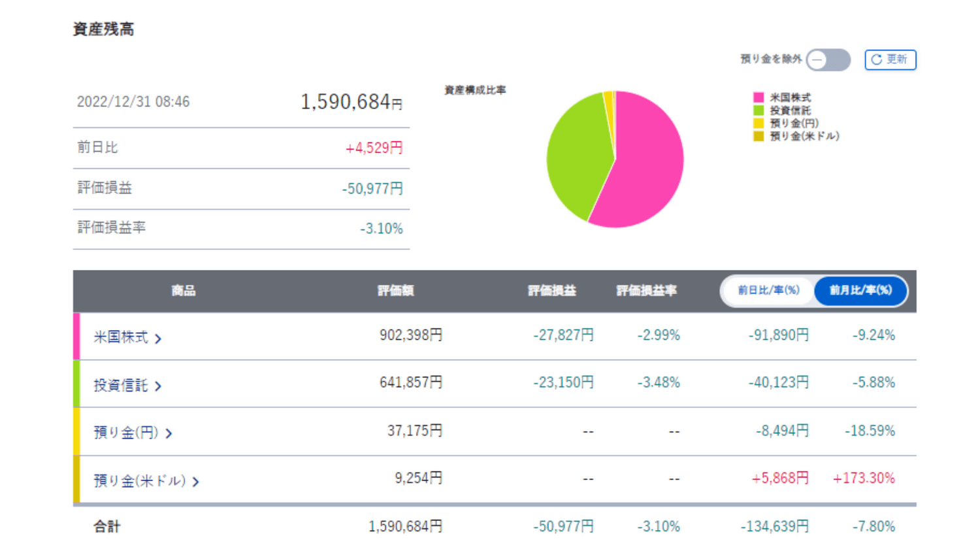Toggle the 預り金を除外 switch
Viewport: 980px width, 551px height.
coord(828,59)
